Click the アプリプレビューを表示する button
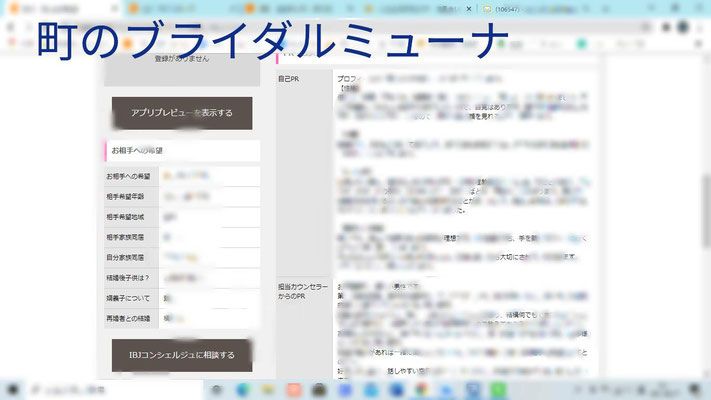 point(182,113)
